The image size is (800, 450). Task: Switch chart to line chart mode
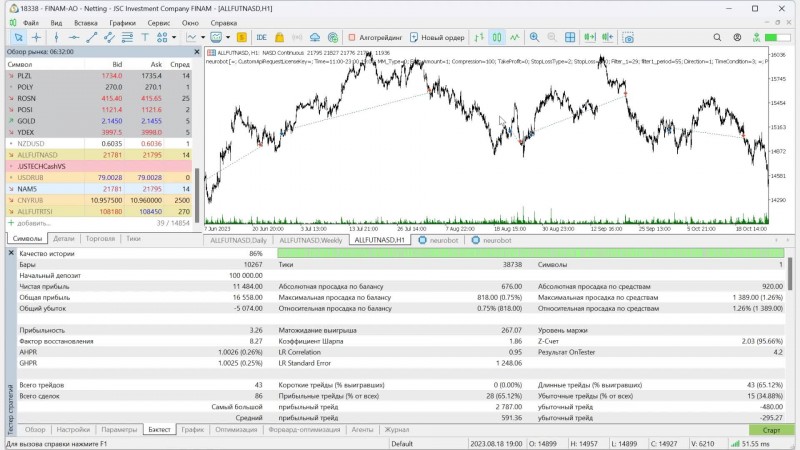click(x=515, y=37)
